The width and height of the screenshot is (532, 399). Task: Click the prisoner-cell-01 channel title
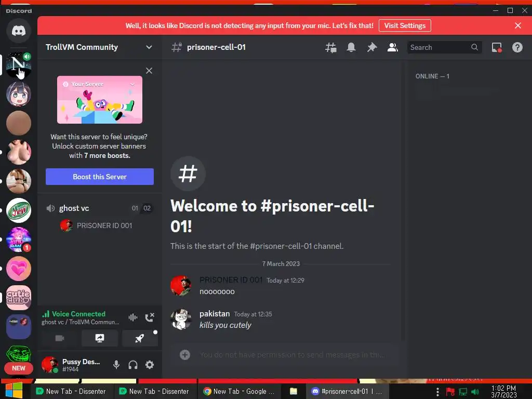click(x=216, y=47)
